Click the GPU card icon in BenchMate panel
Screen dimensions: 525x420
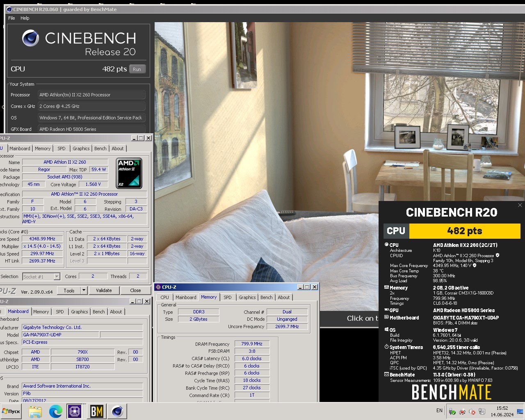(386, 310)
